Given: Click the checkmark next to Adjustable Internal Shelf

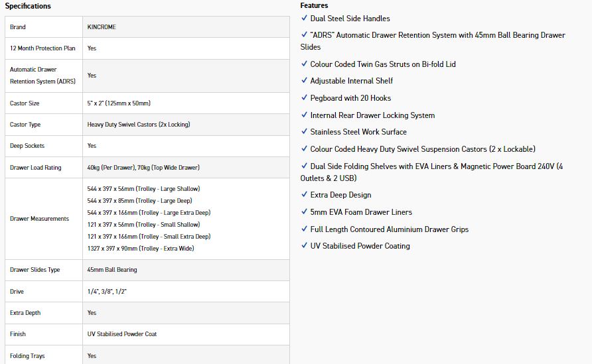Looking at the screenshot, I should click(304, 81).
